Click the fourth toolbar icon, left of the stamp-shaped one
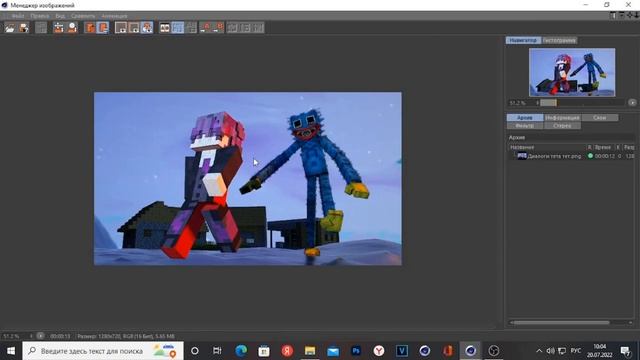Image resolution: width=640 pixels, height=360 pixels. (58, 28)
